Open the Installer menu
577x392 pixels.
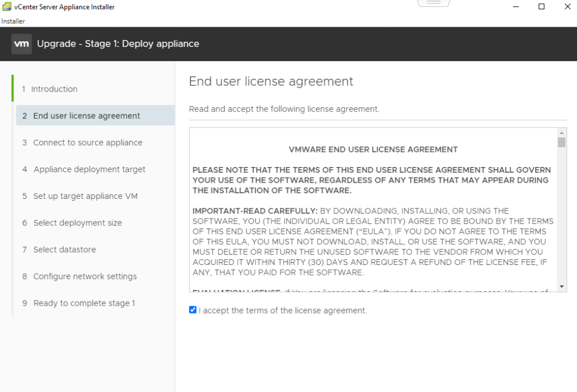pos(13,21)
